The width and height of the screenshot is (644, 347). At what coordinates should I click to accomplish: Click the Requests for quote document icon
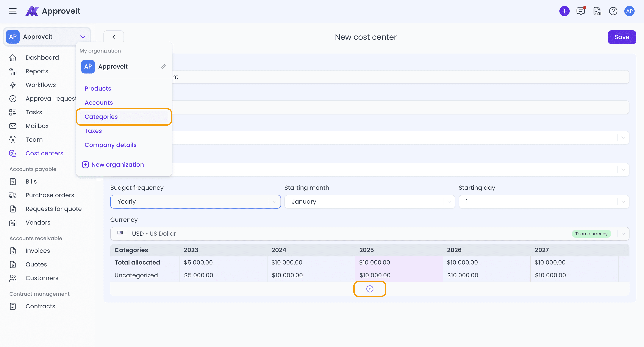13,209
